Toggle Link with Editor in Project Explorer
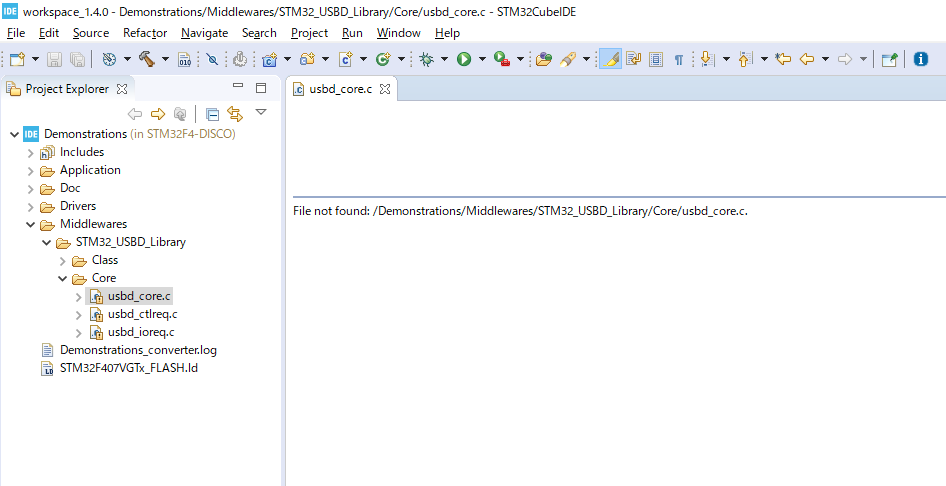Image resolution: width=946 pixels, height=486 pixels. click(x=235, y=113)
